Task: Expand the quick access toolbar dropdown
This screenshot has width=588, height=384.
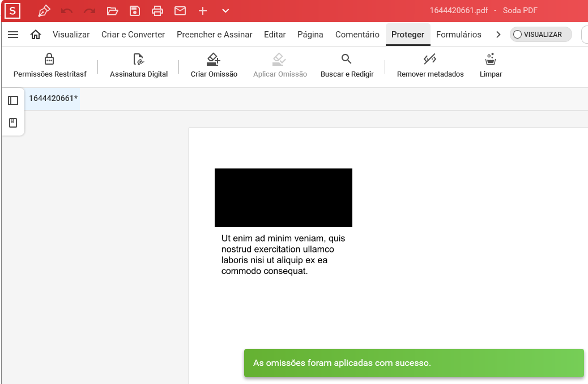Action: coord(225,11)
